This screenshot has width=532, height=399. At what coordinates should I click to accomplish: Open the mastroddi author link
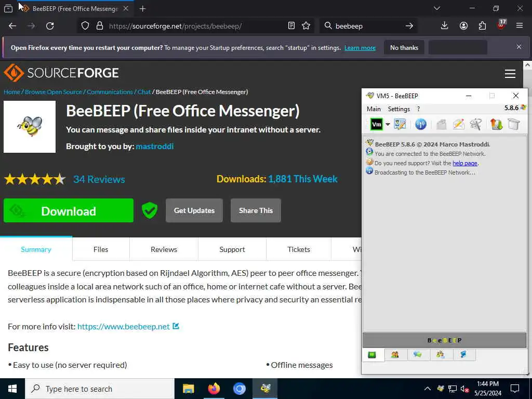155,146
